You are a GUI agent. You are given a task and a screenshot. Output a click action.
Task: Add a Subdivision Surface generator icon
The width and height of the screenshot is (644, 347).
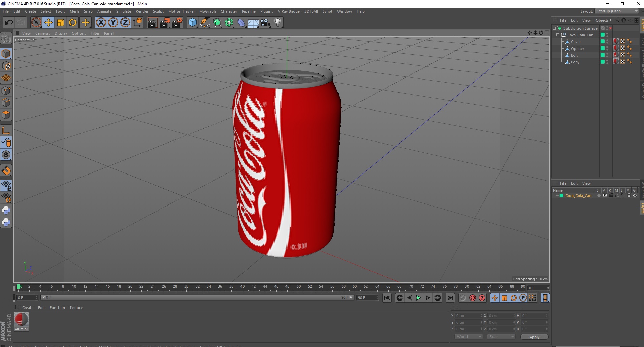217,23
